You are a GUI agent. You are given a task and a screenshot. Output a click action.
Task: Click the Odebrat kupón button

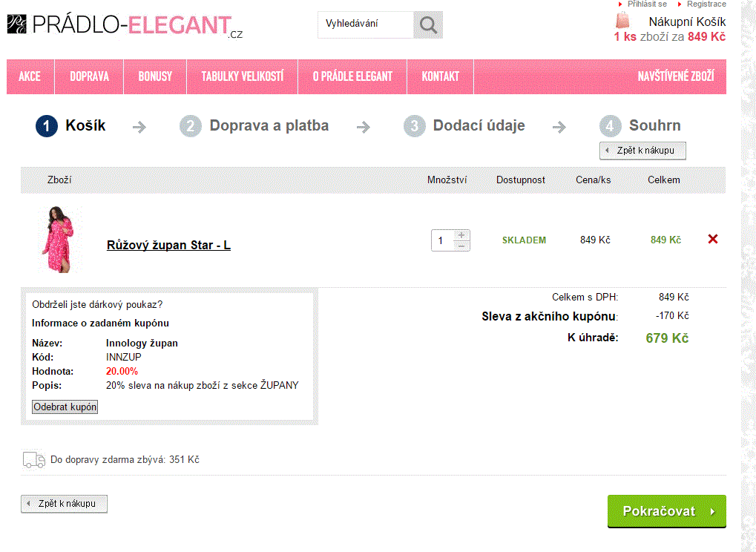point(65,407)
